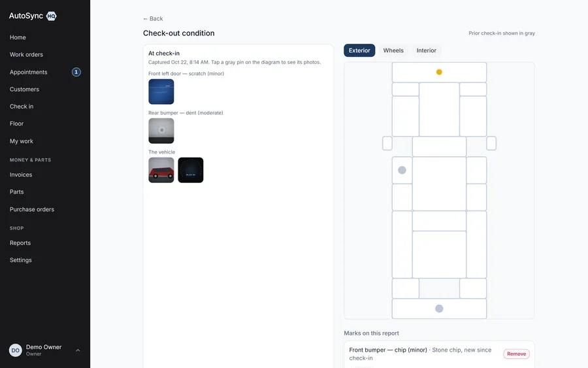Open Invoices page

[21, 175]
